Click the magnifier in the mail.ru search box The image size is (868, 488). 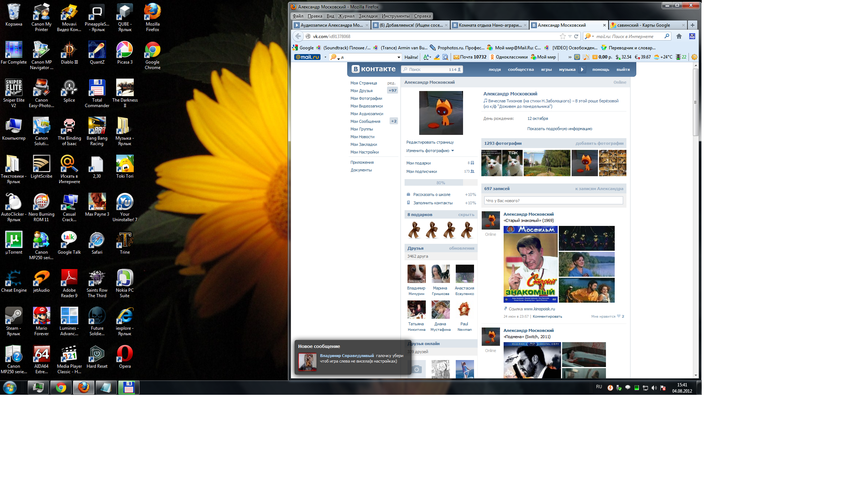tap(667, 36)
